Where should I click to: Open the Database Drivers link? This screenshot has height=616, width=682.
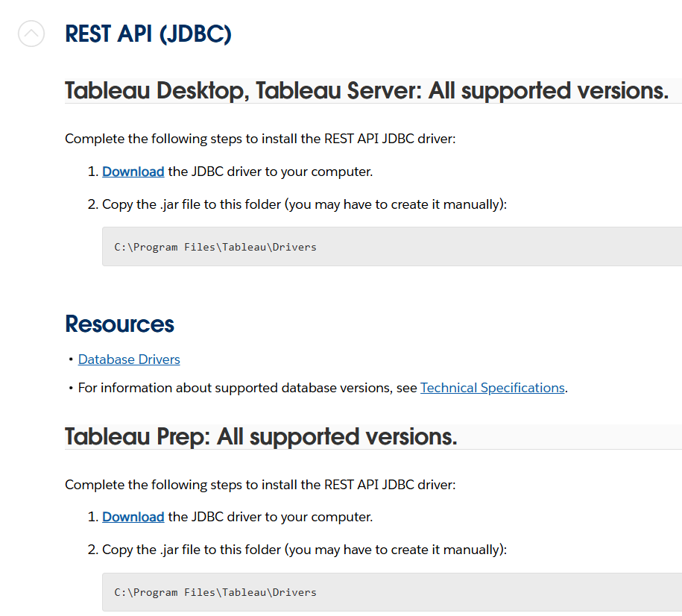(129, 359)
